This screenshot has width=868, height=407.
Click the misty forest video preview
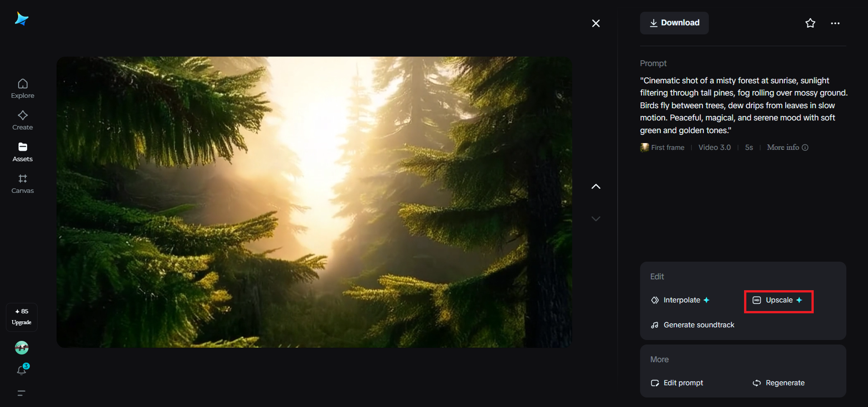point(314,202)
